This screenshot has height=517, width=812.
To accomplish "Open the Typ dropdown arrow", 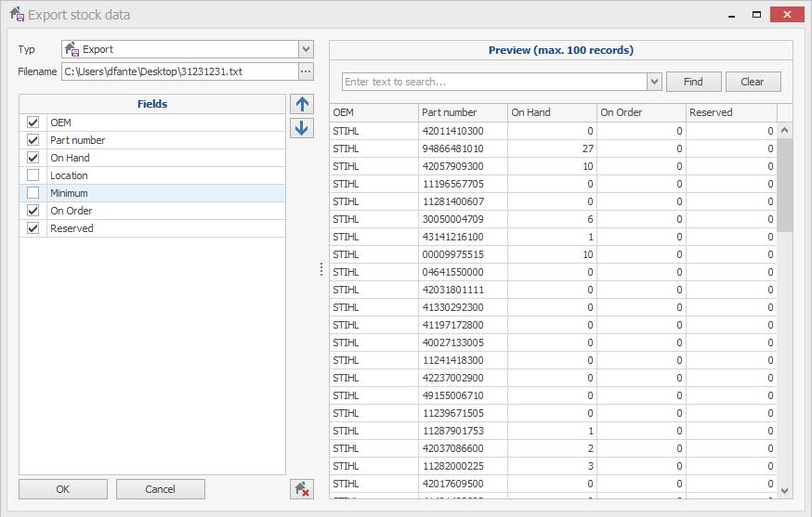I will [306, 49].
